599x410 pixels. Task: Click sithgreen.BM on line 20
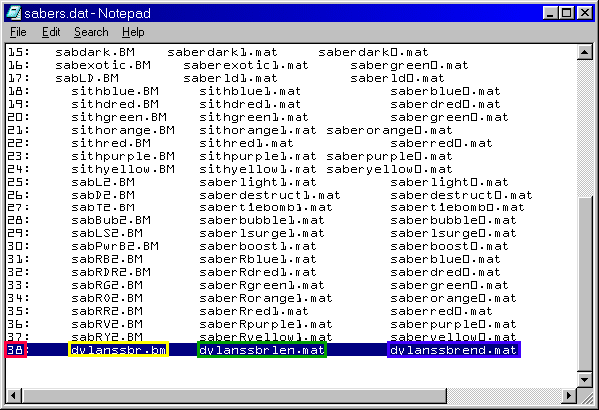[x=119, y=117]
